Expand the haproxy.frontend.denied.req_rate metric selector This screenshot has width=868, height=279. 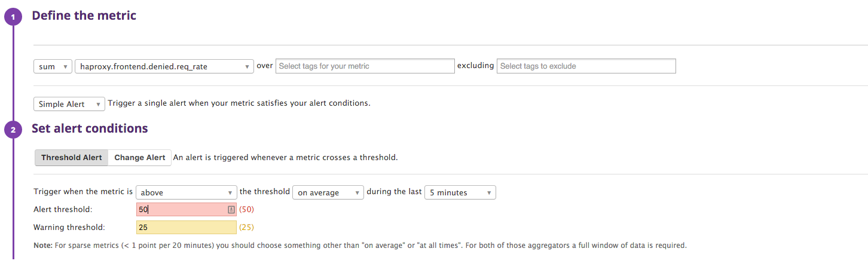pos(164,66)
